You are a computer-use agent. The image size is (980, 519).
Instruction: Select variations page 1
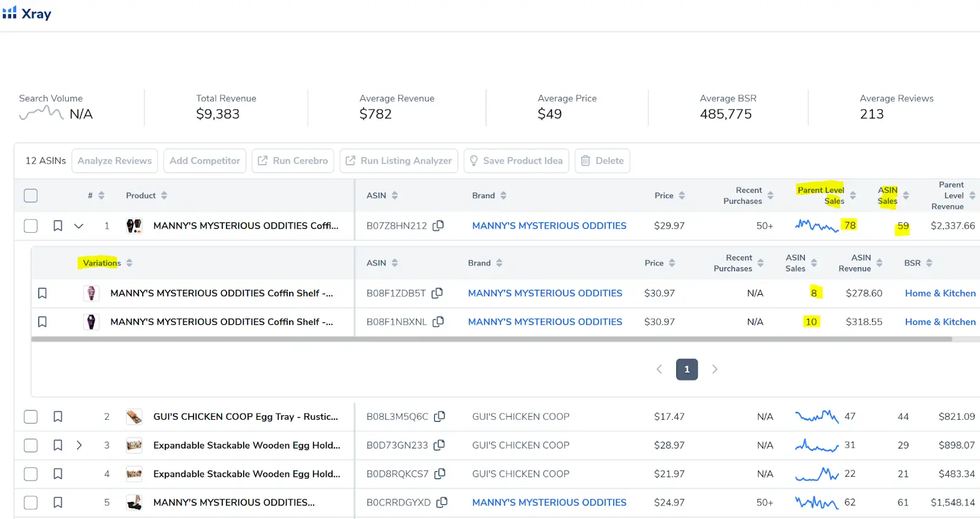687,369
